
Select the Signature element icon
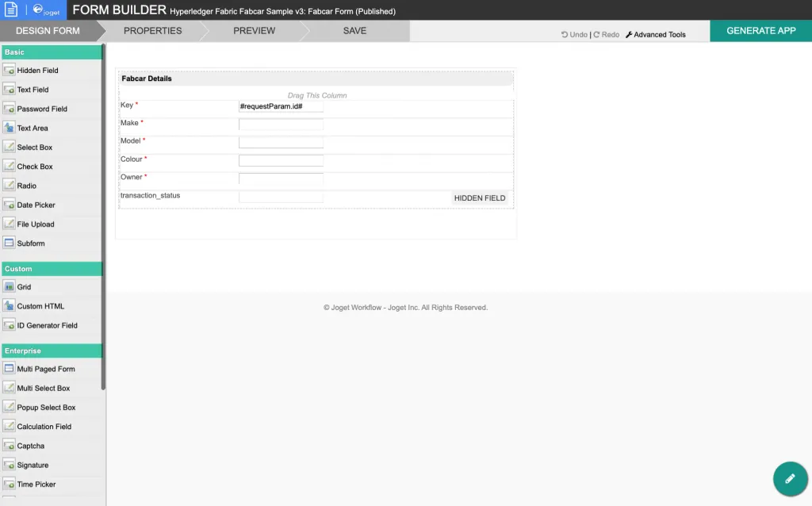tap(9, 465)
